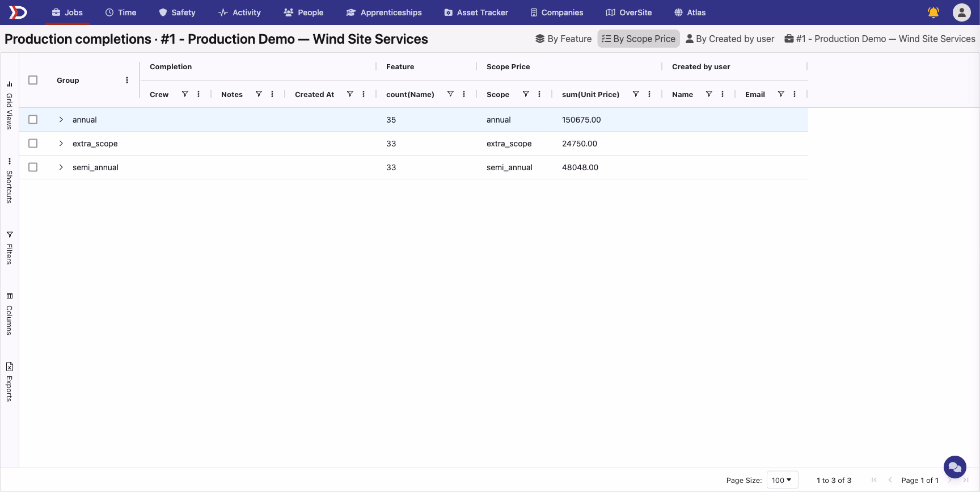Screen dimensions: 980x492
Task: Check the extra_scope row checkbox
Action: (x=33, y=144)
